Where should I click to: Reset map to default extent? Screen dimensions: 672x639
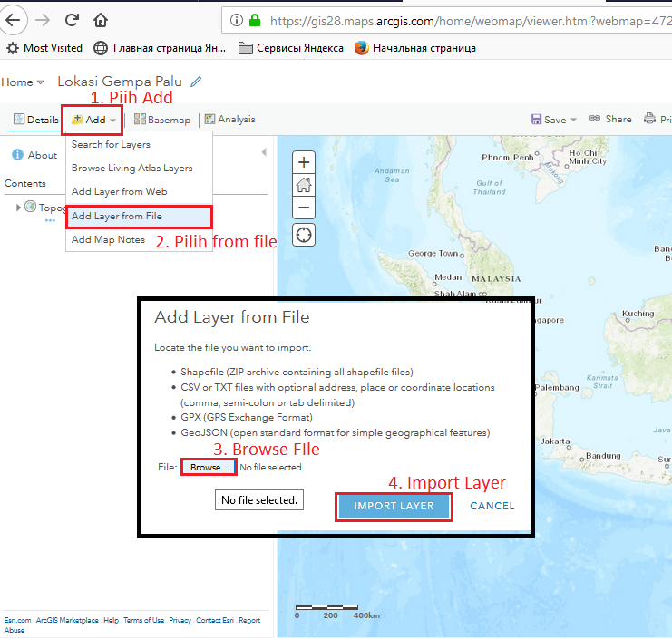(304, 185)
